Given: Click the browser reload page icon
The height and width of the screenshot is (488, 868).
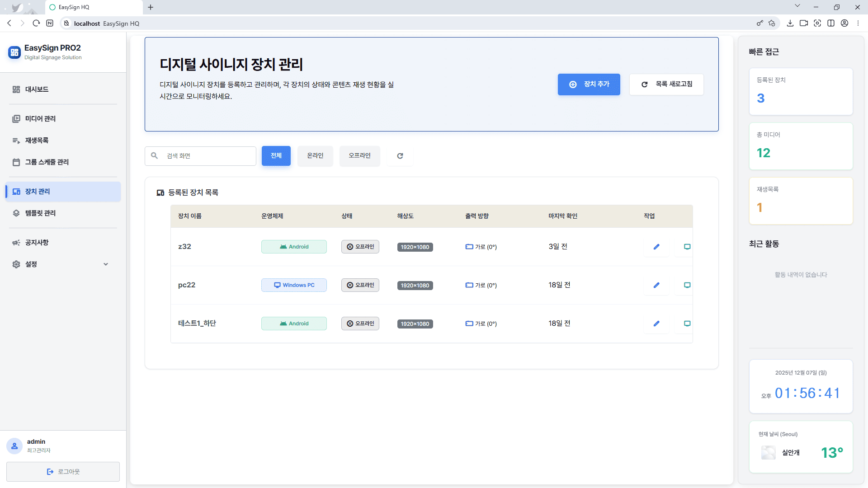Looking at the screenshot, I should tap(36, 23).
